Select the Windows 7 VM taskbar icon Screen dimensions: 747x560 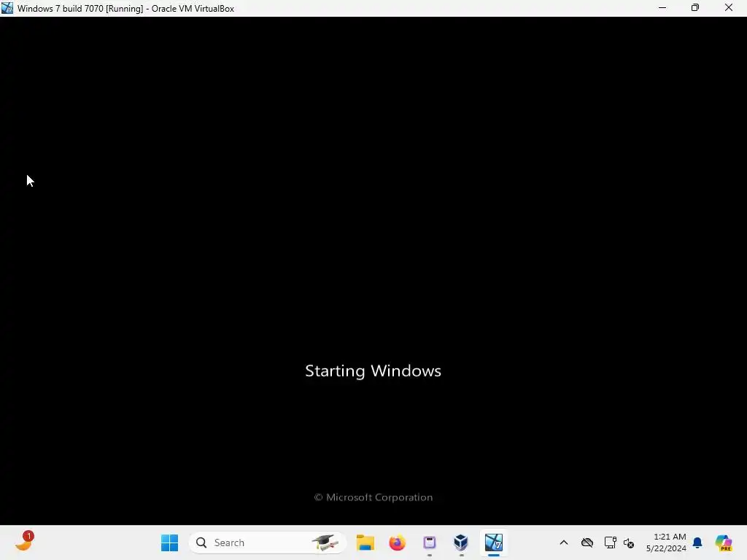coord(494,542)
